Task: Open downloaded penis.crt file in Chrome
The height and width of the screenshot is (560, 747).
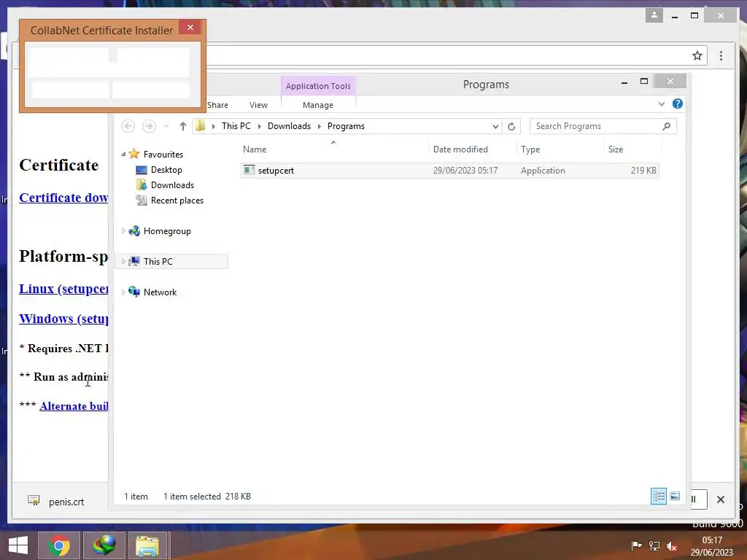Action: tap(56, 502)
